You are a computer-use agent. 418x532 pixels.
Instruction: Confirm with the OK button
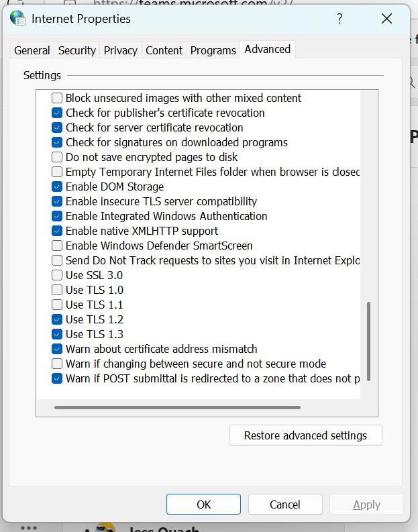click(x=203, y=504)
